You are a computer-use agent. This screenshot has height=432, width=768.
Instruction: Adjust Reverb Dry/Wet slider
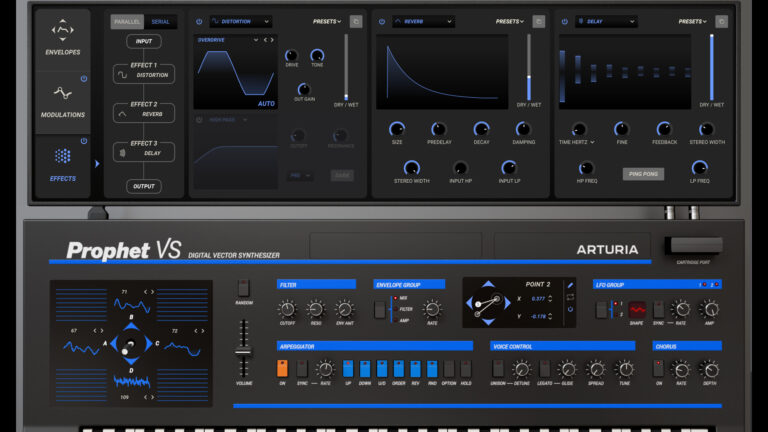(x=529, y=67)
